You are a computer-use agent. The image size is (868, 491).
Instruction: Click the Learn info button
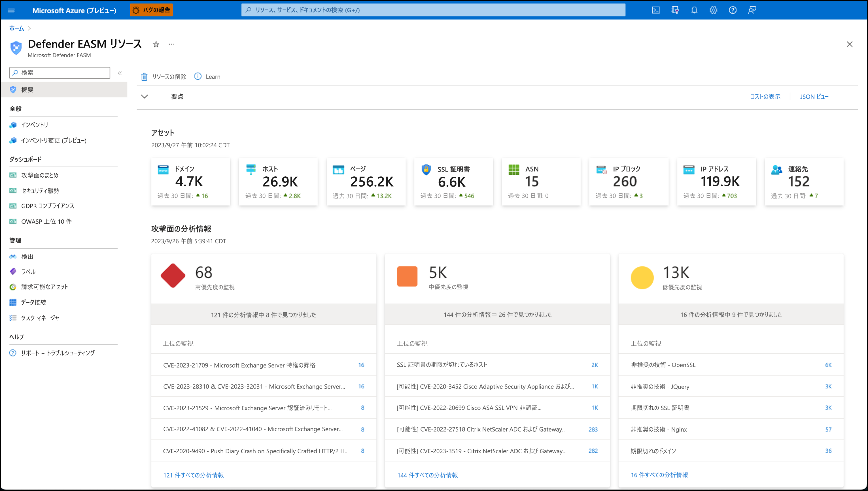(207, 76)
